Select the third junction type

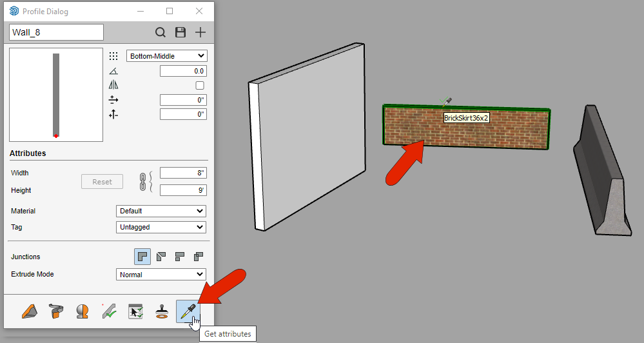pyautogui.click(x=179, y=257)
